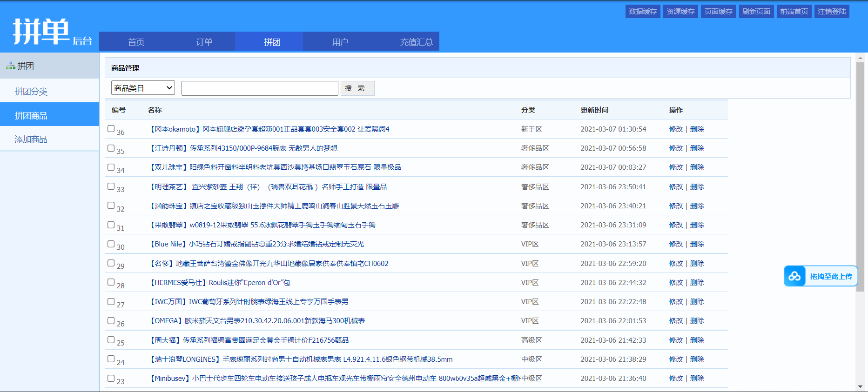Click 删除 for LONGINES item 24
This screenshot has height=392, width=868.
tap(697, 359)
